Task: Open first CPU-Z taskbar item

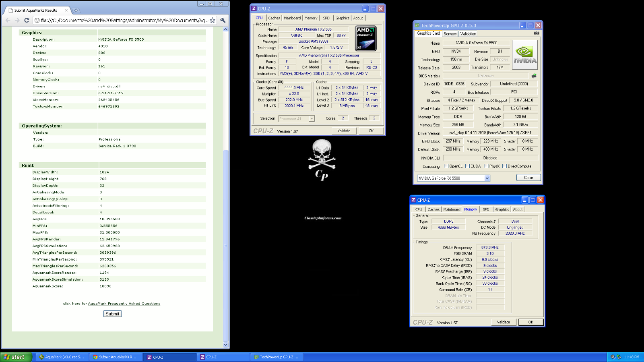Action: click(x=169, y=357)
